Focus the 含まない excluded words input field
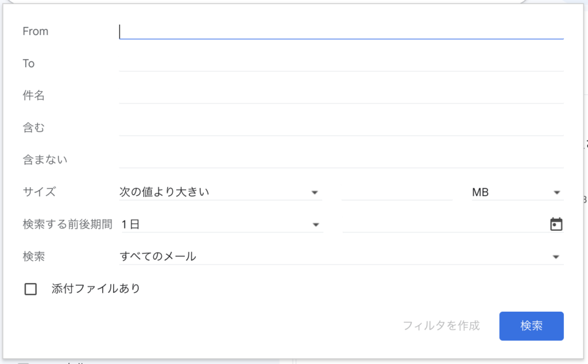Image resolution: width=588 pixels, height=364 pixels. (341, 160)
